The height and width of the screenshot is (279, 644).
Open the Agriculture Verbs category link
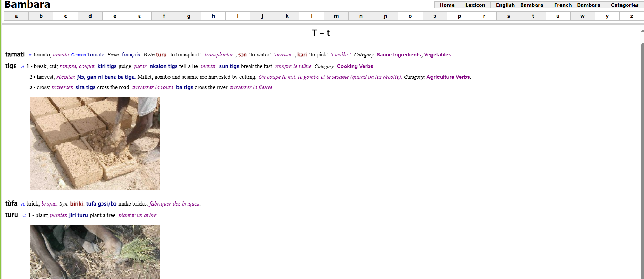(448, 77)
